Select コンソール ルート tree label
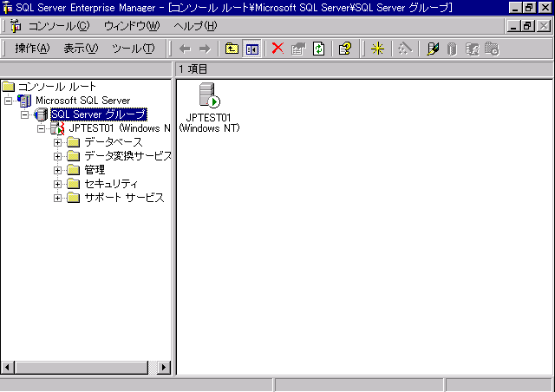Viewport: 555px width, 392px height. 57,87
